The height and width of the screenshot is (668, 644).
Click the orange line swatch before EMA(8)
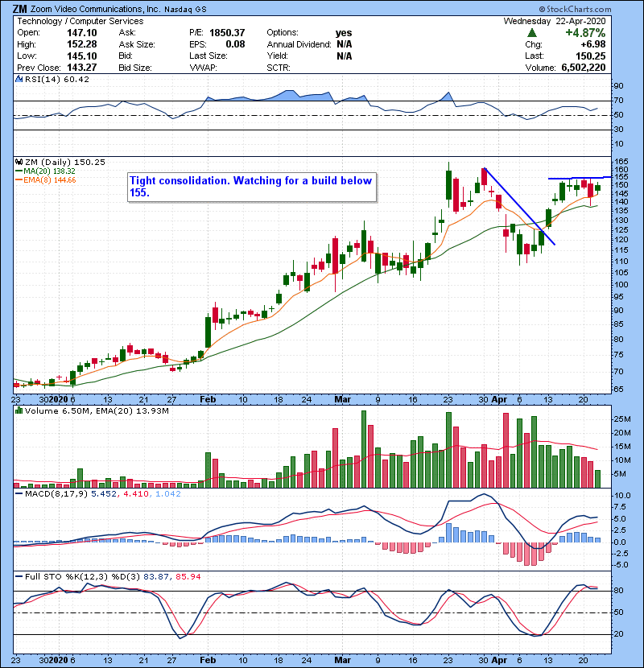coord(19,180)
